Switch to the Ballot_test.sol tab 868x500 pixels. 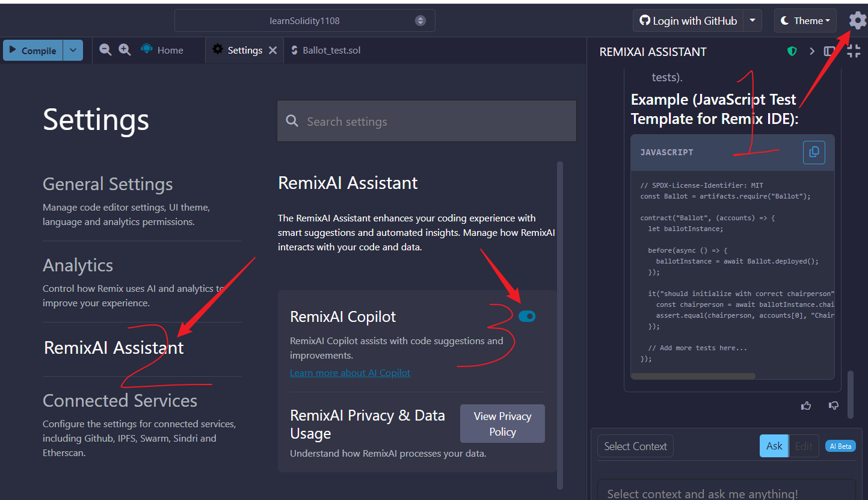[331, 51]
